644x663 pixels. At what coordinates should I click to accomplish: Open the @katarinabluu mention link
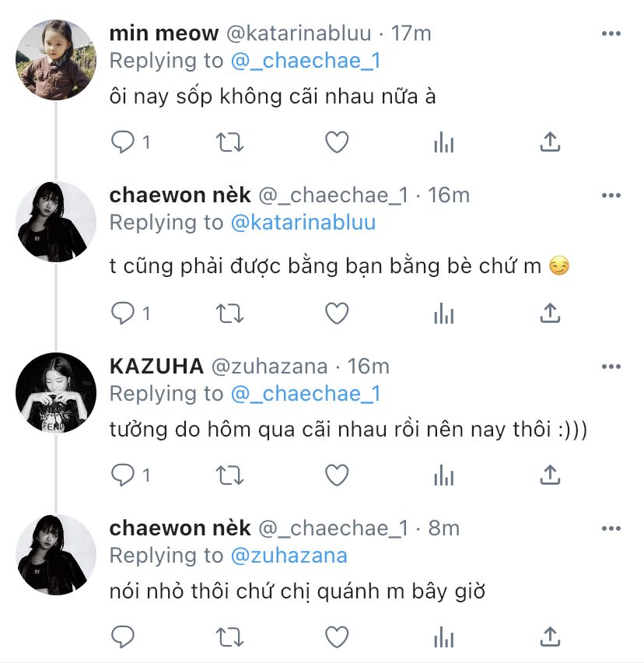pos(303,223)
